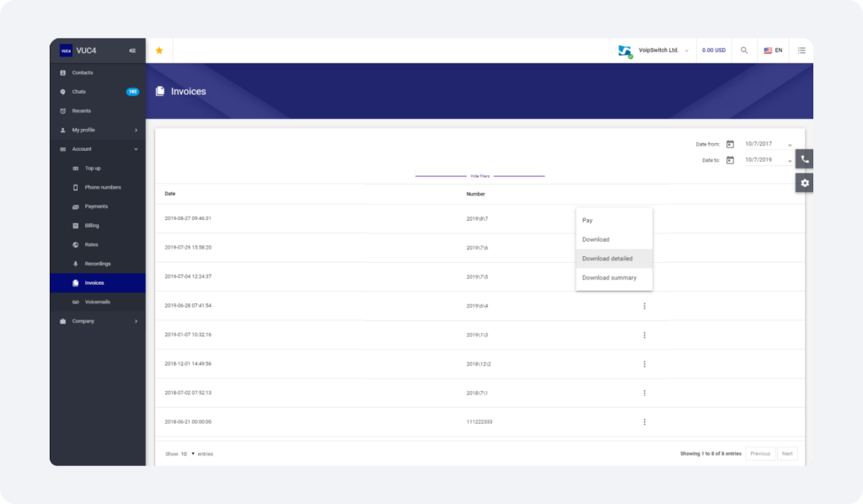Open actions menu for invoice 2018\12\2

pos(645,364)
